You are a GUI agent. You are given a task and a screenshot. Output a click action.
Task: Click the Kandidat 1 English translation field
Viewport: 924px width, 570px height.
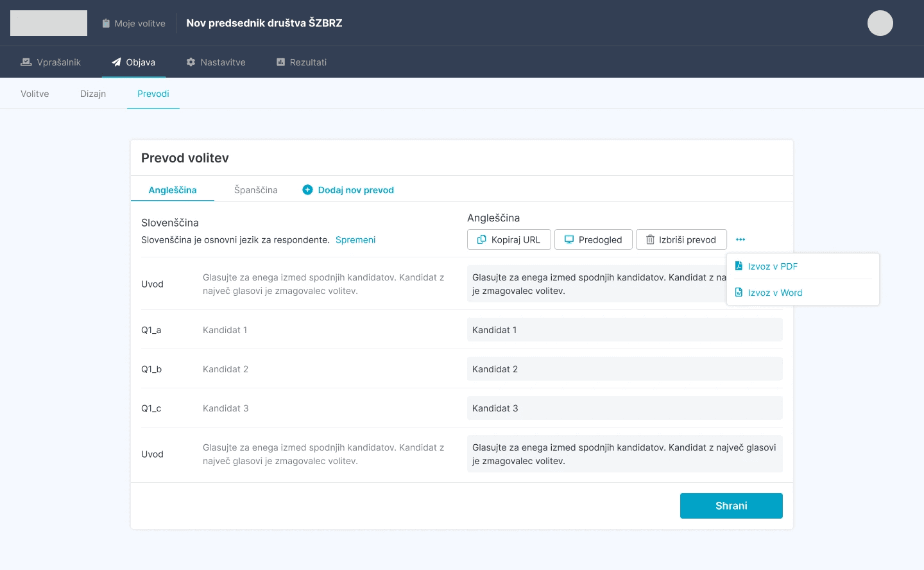click(x=624, y=329)
